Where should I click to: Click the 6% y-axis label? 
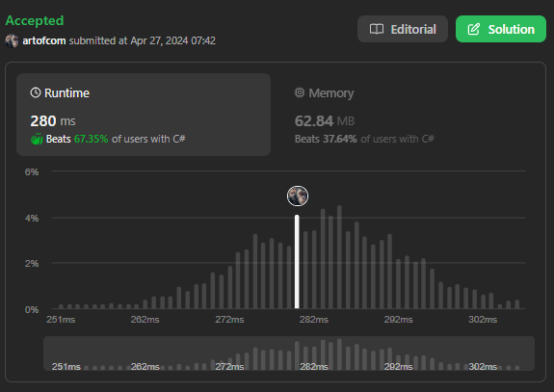32,172
